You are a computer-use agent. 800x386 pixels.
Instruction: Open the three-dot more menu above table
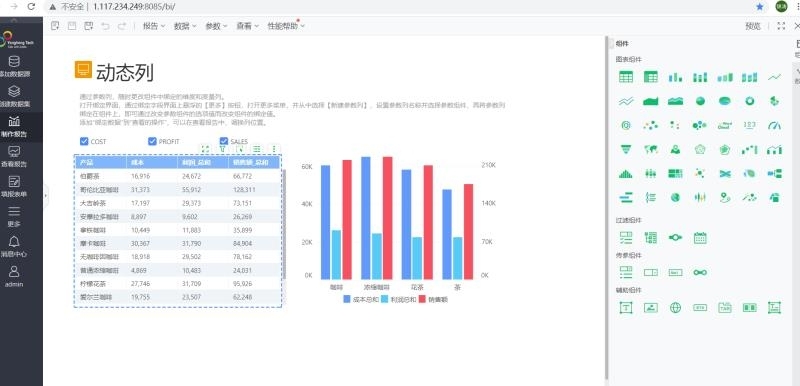click(x=274, y=149)
